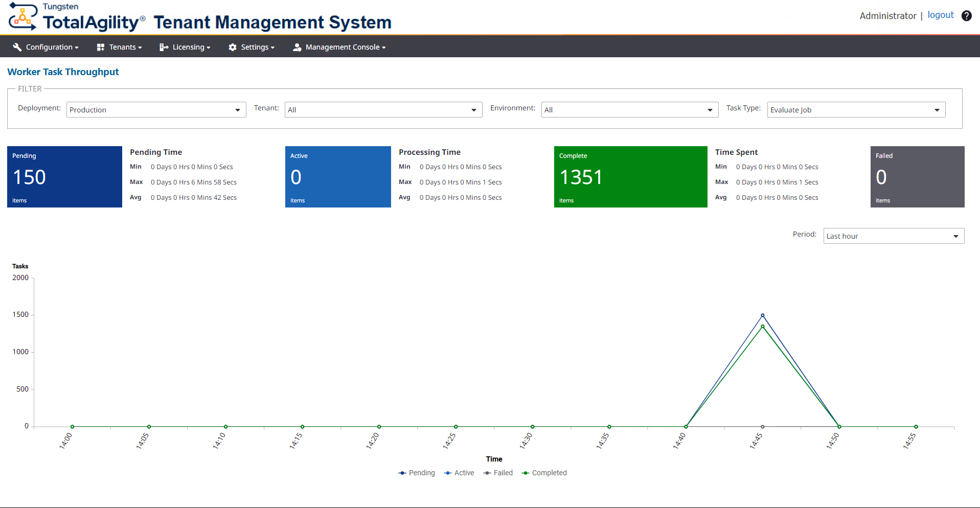Image resolution: width=980 pixels, height=508 pixels.
Task: Open the Management Console menu
Action: tap(339, 47)
